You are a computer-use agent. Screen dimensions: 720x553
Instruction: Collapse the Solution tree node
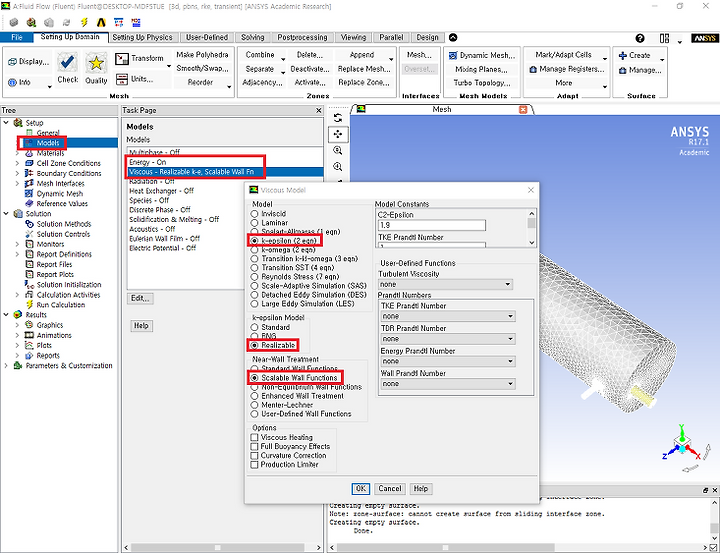coord(6,214)
